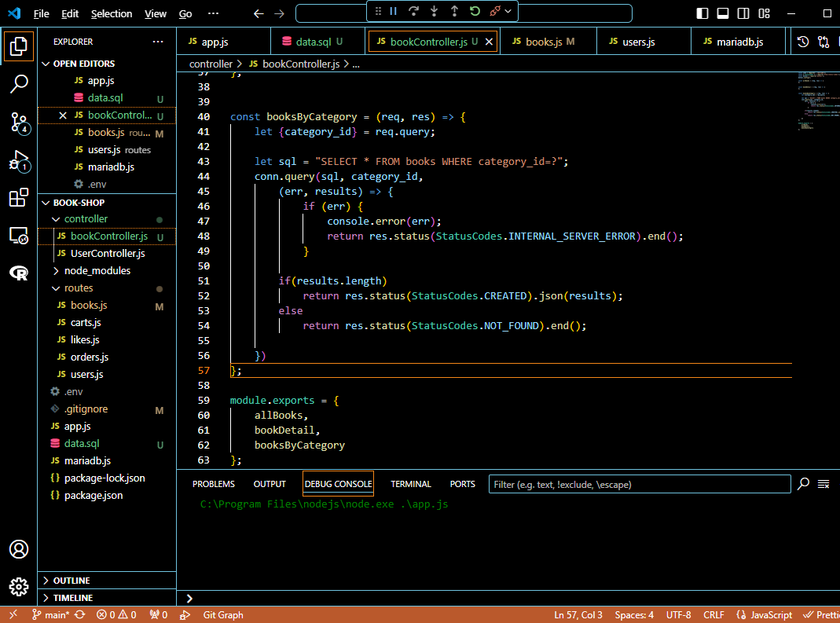Open debug console view options icon
The height and width of the screenshot is (623, 840).
coord(823,484)
